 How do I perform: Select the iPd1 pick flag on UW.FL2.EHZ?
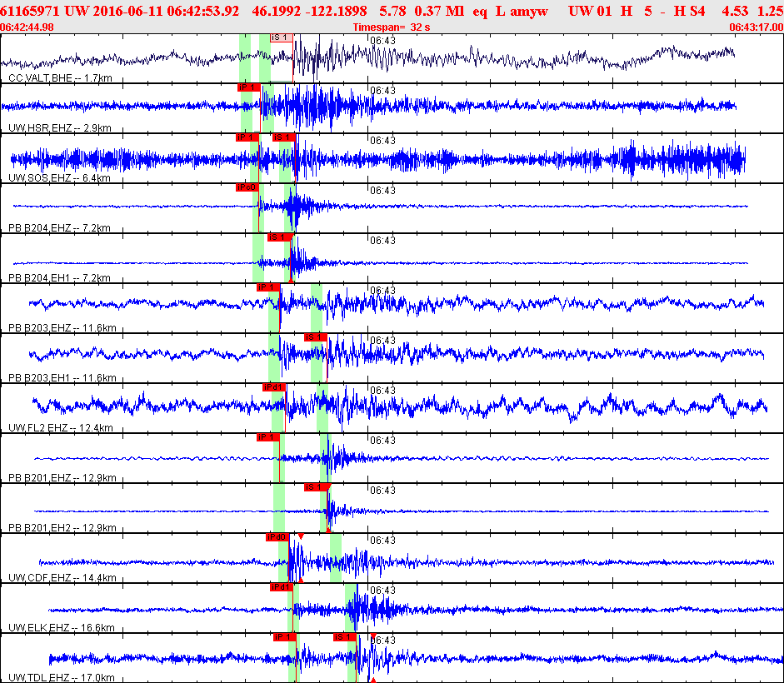pyautogui.click(x=273, y=387)
